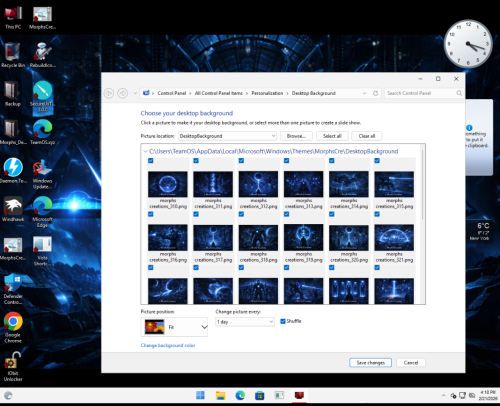Uncheck the checkbox for morphs creations_315.png
This screenshot has height=406, width=500.
377,161
